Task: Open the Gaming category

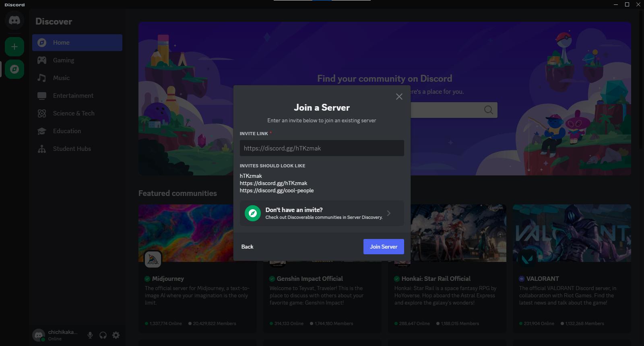Action: coord(77,60)
